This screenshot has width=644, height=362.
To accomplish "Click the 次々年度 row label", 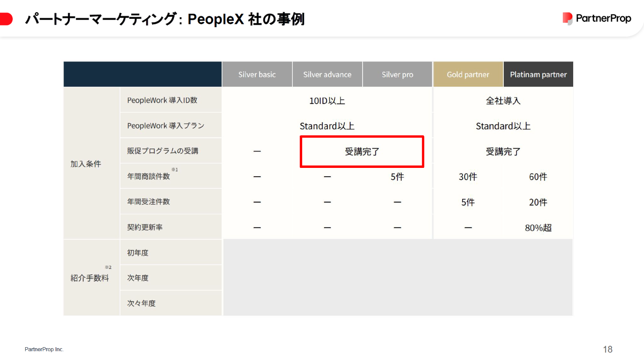I will click(x=141, y=303).
